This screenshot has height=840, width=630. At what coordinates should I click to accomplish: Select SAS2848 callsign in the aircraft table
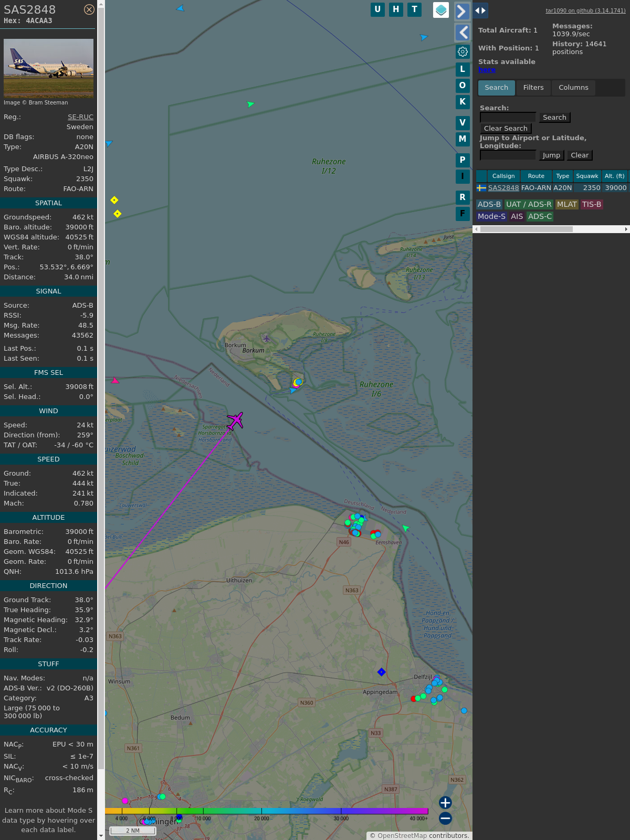(x=503, y=188)
